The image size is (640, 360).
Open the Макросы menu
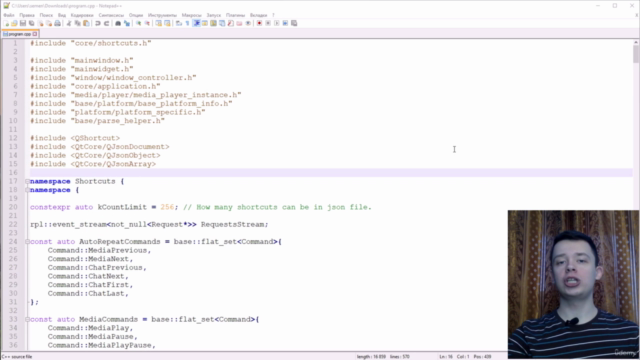coord(191,15)
